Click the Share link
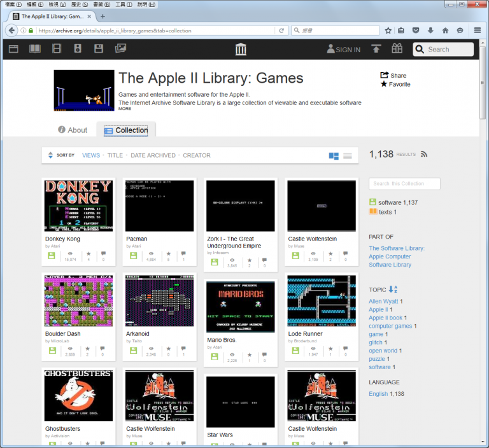489x448 pixels. click(393, 76)
